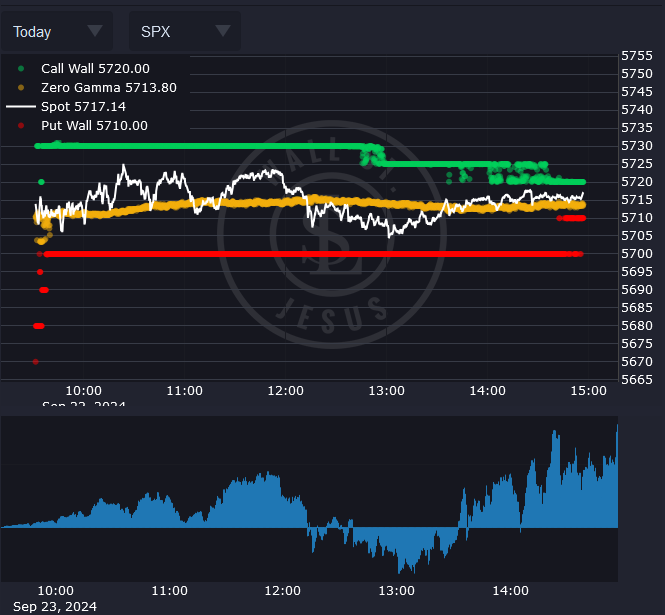Click the 5705 price axis label
The height and width of the screenshot is (615, 665).
click(x=637, y=236)
